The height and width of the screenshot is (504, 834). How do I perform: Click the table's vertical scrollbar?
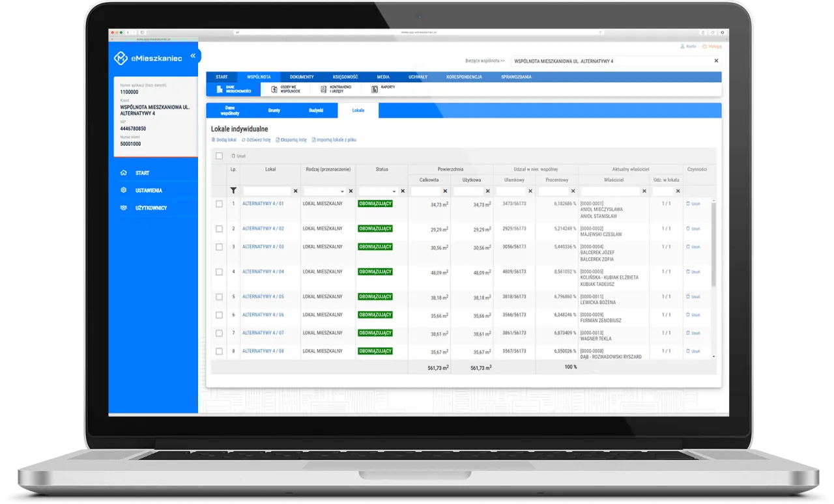pos(713,247)
